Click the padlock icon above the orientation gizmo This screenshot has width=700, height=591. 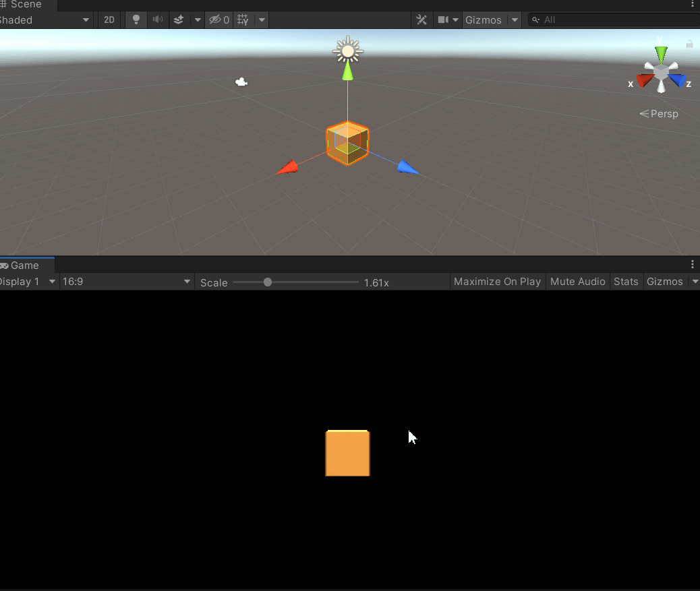[x=689, y=43]
